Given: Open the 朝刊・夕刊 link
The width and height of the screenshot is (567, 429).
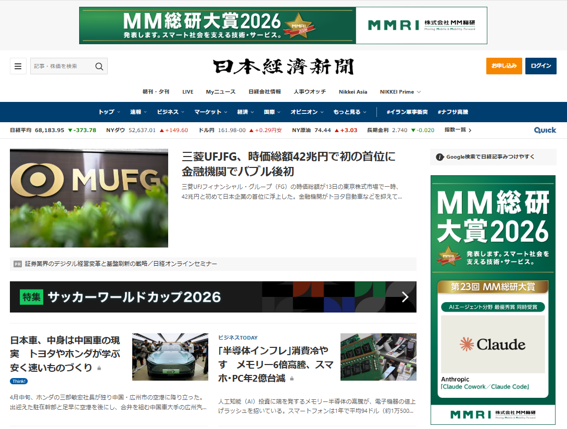Looking at the screenshot, I should point(156,92).
